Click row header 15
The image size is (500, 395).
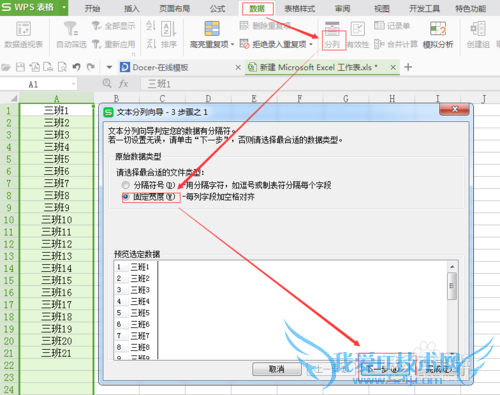tap(9, 280)
